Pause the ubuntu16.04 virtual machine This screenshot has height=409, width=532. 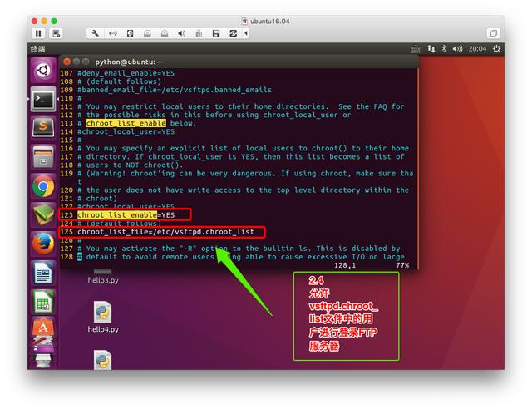click(x=38, y=33)
